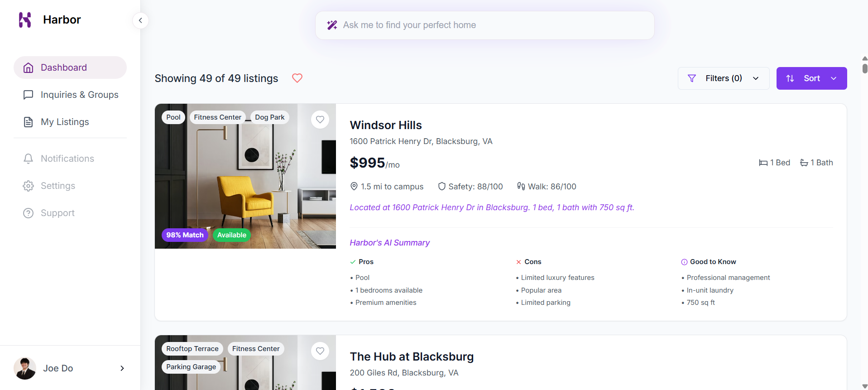Screen dimensions: 868x390
Task: Click the Pros checkmark icon
Action: (353, 262)
